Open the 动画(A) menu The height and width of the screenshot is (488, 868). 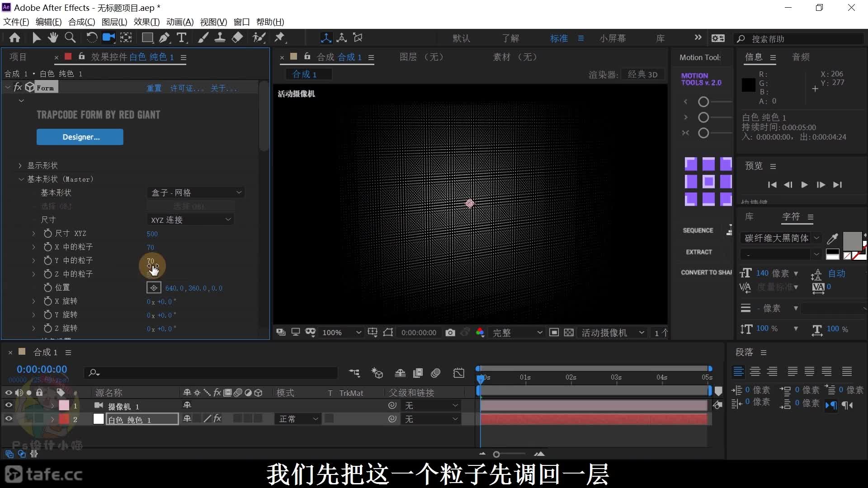click(x=180, y=22)
